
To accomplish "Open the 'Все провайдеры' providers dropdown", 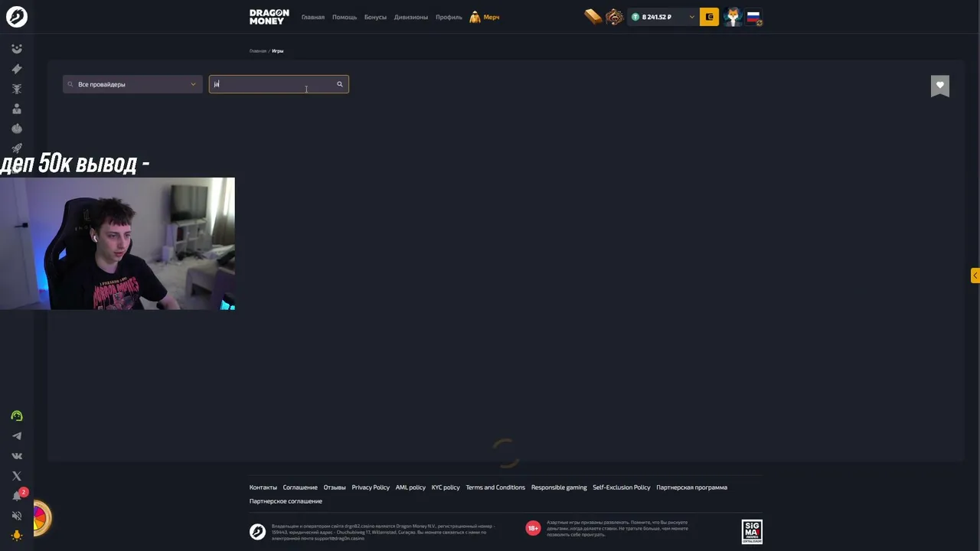I will click(132, 84).
